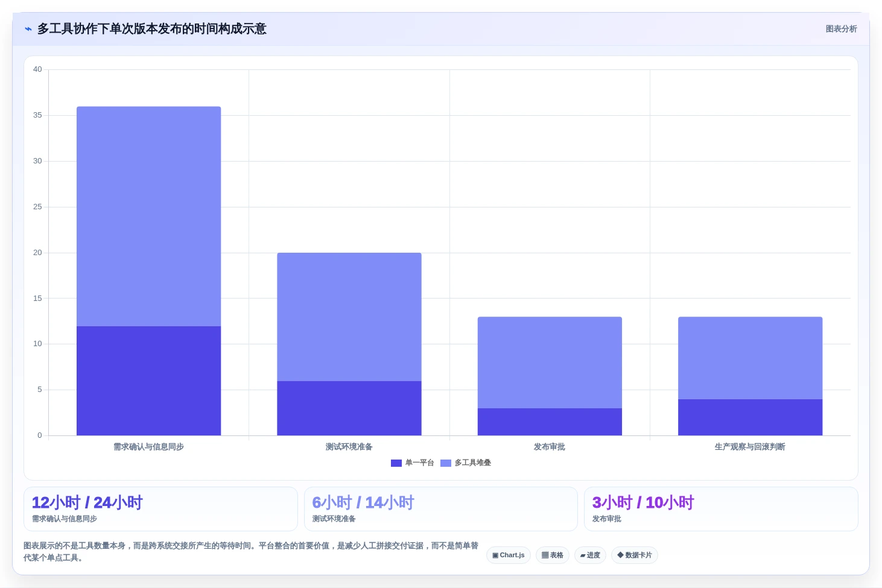Click the chart title 多工具协作下单次版本发布的时间构成示意
Viewport: 882px width, 588px height.
(152, 29)
